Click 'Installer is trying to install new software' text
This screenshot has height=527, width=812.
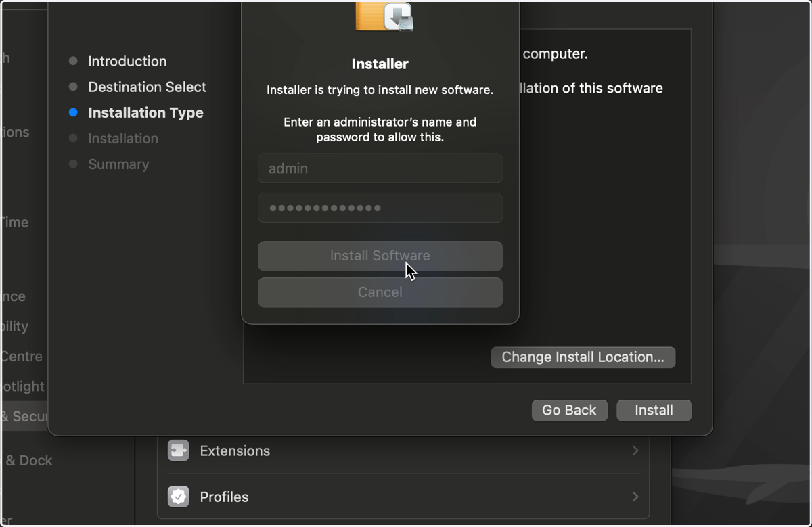pyautogui.click(x=380, y=90)
